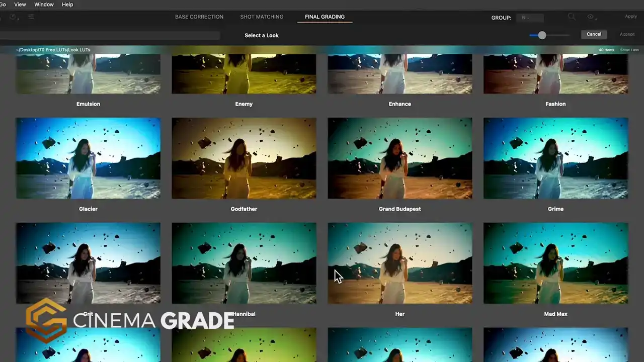Collapse the looks grid with Show Less
Screen dimensions: 644x362
click(x=629, y=50)
